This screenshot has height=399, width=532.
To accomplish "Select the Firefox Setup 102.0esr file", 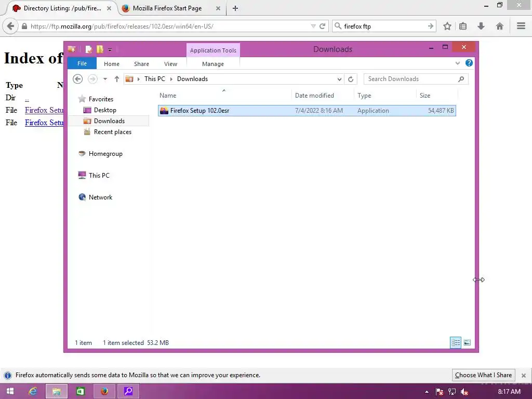I will [x=307, y=111].
